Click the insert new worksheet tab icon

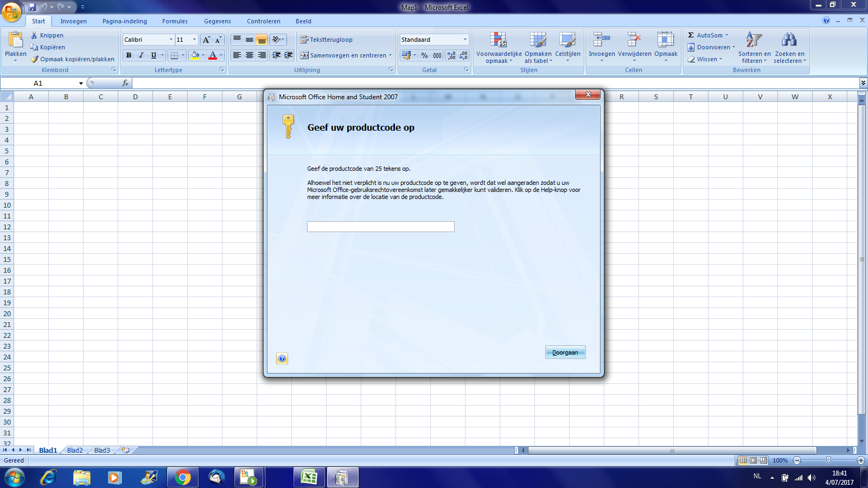pyautogui.click(x=125, y=450)
